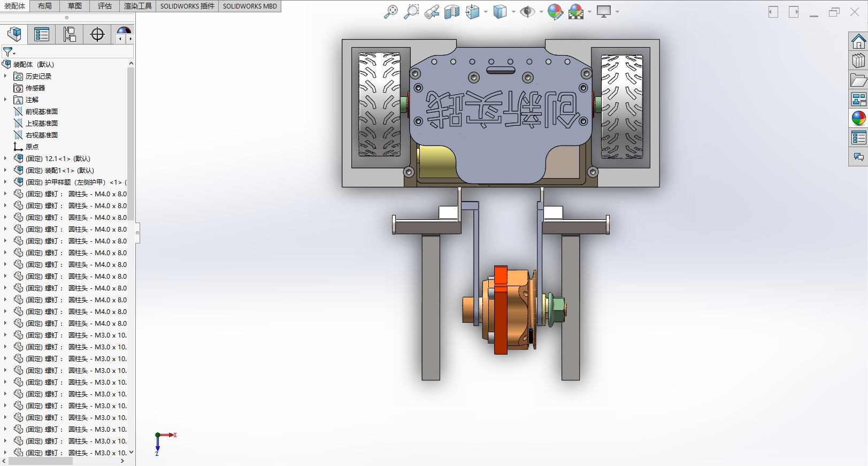
Task: Switch to the 渲染工具 tab
Action: coord(138,6)
